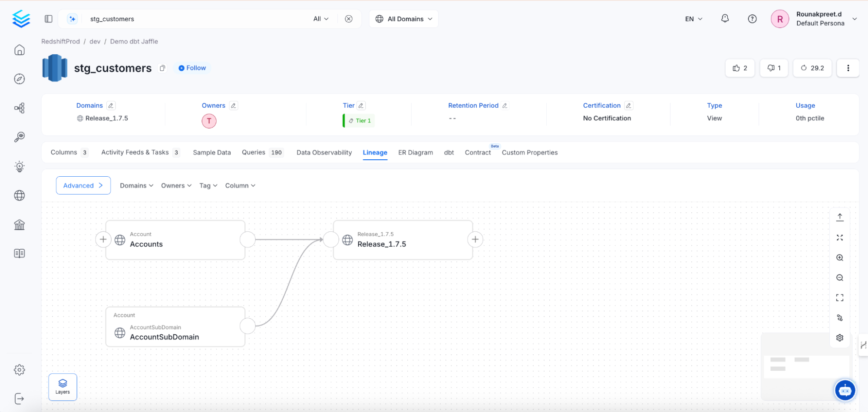The height and width of the screenshot is (412, 868).
Task: Zoom in on the lineage canvas
Action: click(x=839, y=257)
